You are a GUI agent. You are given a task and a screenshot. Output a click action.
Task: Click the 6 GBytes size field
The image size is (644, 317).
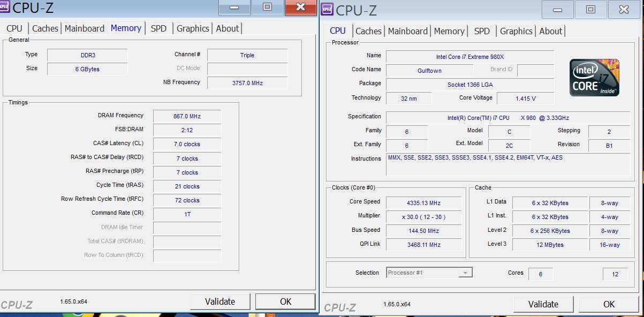[x=87, y=69]
